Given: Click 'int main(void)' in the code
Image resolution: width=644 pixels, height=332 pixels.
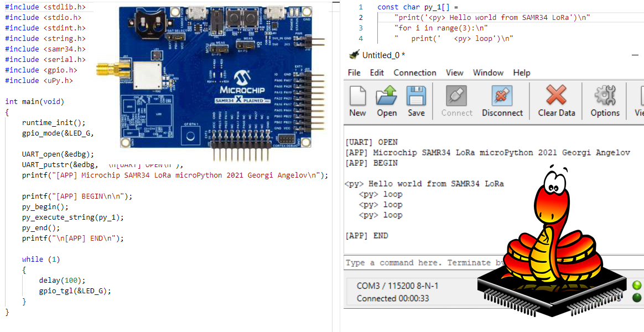Looking at the screenshot, I should (35, 101).
